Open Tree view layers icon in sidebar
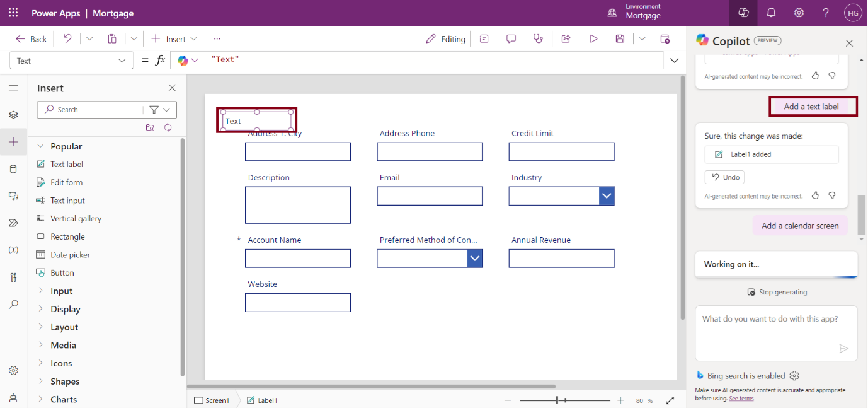868x408 pixels. (x=13, y=115)
